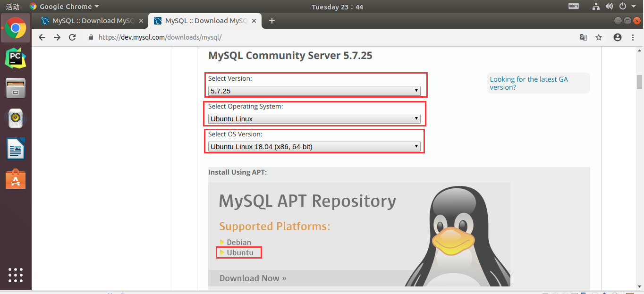Open Chrome's three-dot menu
The width and height of the screenshot is (644, 294).
click(x=633, y=37)
